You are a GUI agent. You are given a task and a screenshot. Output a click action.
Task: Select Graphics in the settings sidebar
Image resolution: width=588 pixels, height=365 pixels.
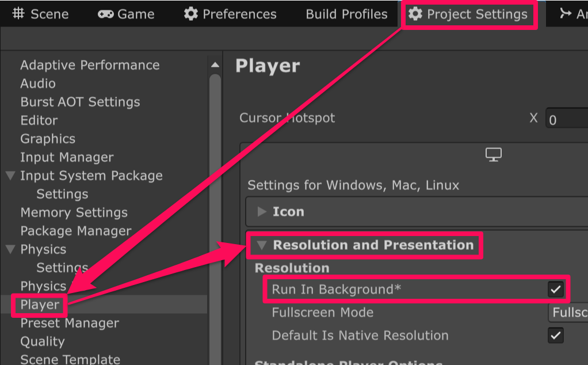click(x=48, y=139)
